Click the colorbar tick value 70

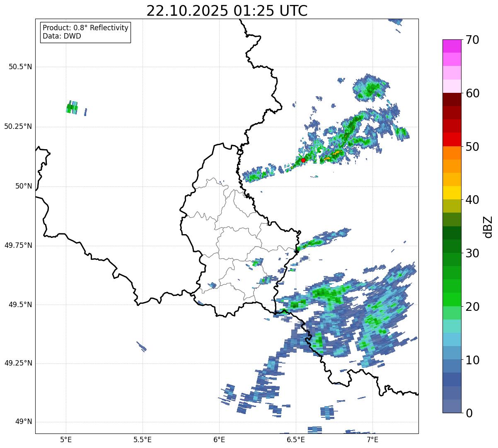coord(473,40)
